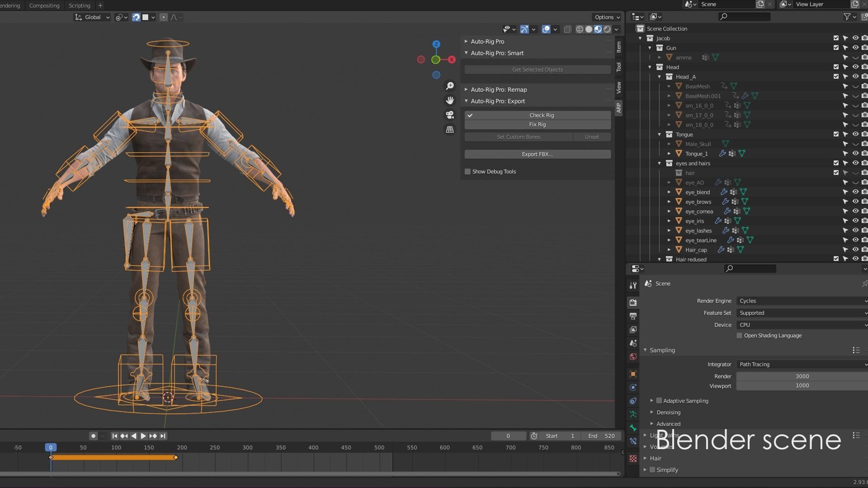Click the zoom magnifier viewport icon
Viewport: 868px width, 488px height.
pos(450,86)
